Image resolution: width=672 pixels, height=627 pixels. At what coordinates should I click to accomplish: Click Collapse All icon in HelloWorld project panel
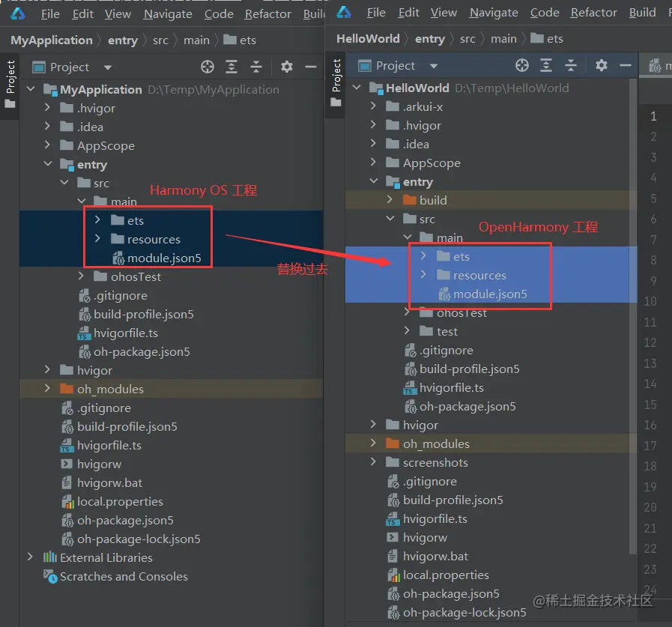(570, 66)
